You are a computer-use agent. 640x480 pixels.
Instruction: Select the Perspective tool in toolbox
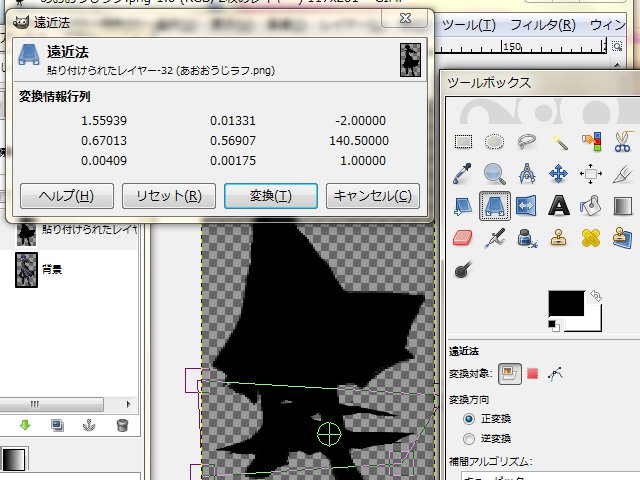click(494, 206)
